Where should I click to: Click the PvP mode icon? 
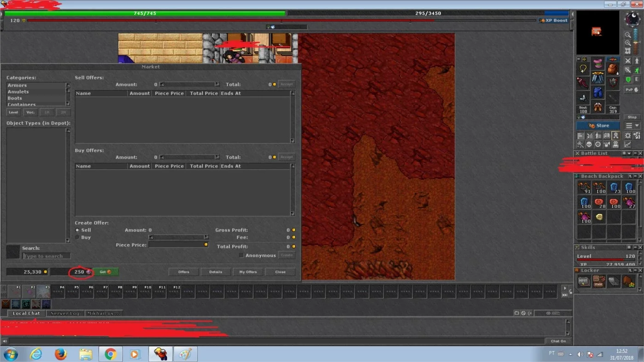coord(632,90)
